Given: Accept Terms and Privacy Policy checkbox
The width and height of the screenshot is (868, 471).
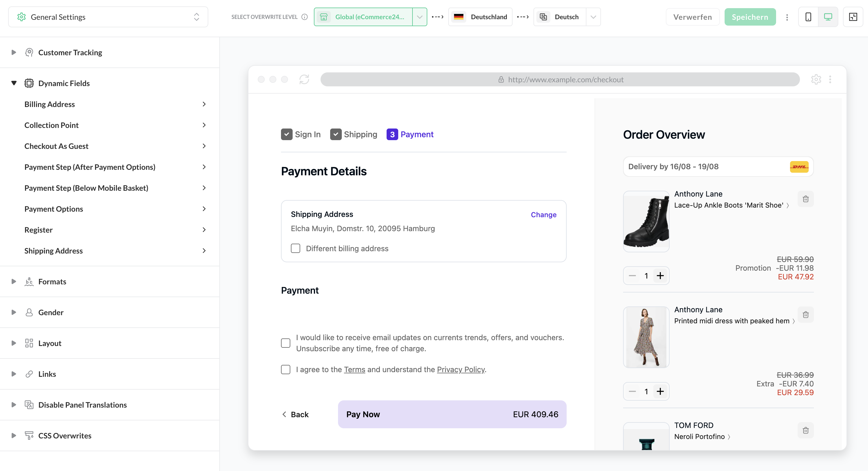Looking at the screenshot, I should (x=286, y=370).
